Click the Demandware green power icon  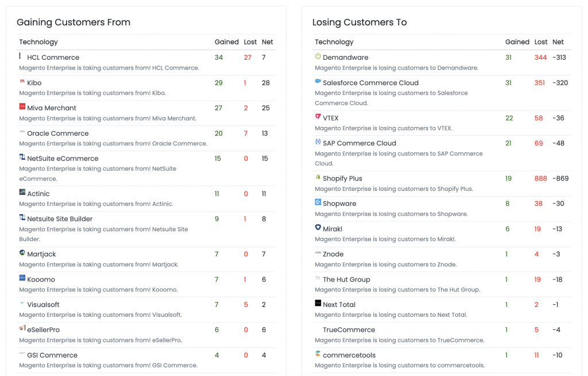point(318,56)
